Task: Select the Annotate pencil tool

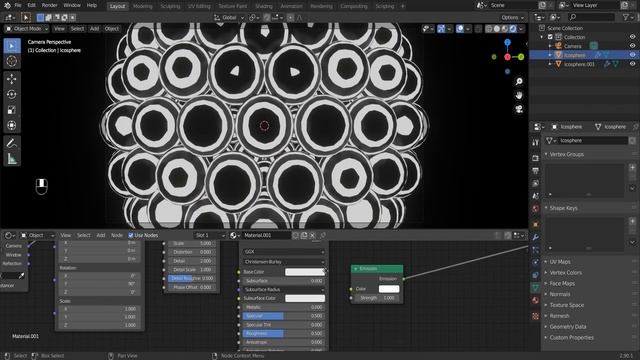Action: tap(12, 143)
